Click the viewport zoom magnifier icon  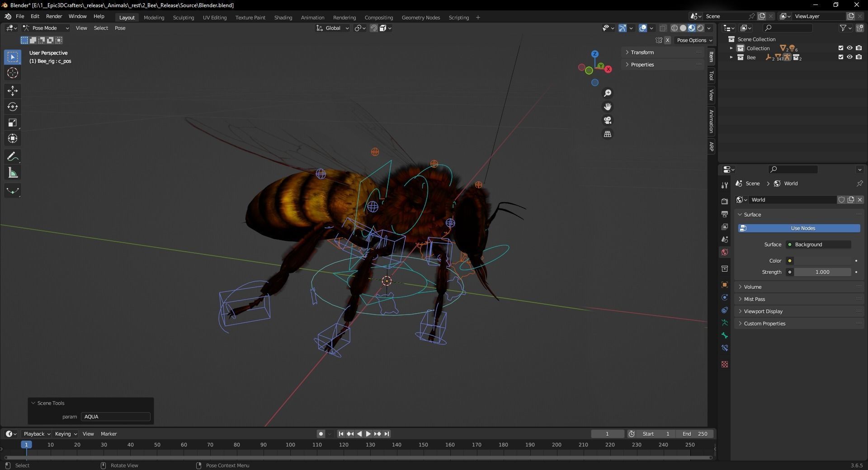[x=608, y=93]
